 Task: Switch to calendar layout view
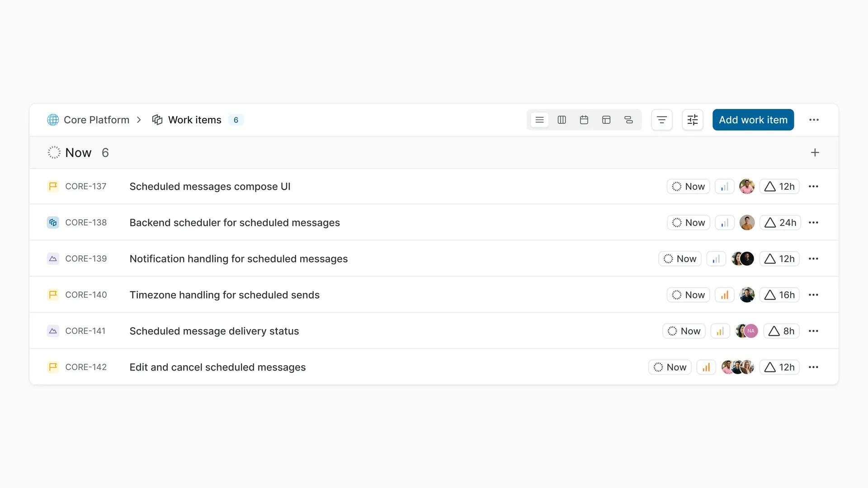click(x=584, y=120)
